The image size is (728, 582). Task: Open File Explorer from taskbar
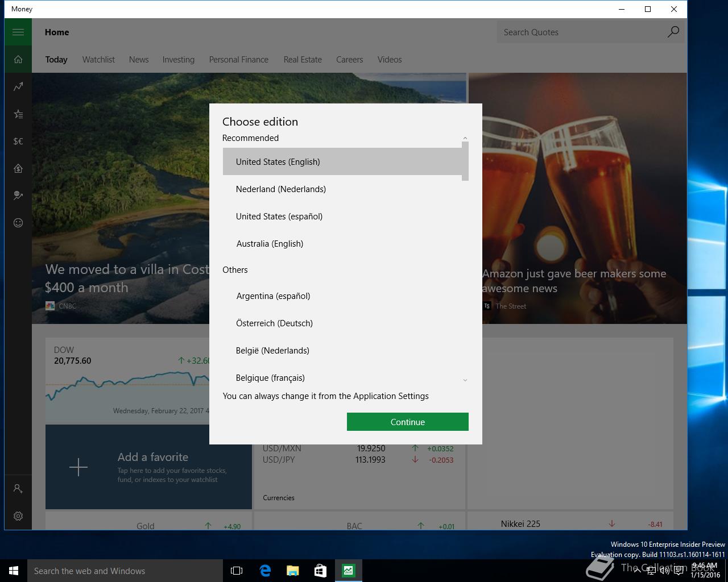pos(292,571)
